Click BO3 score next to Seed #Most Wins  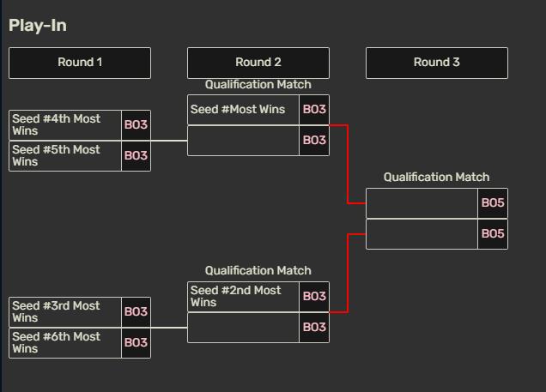(x=314, y=110)
